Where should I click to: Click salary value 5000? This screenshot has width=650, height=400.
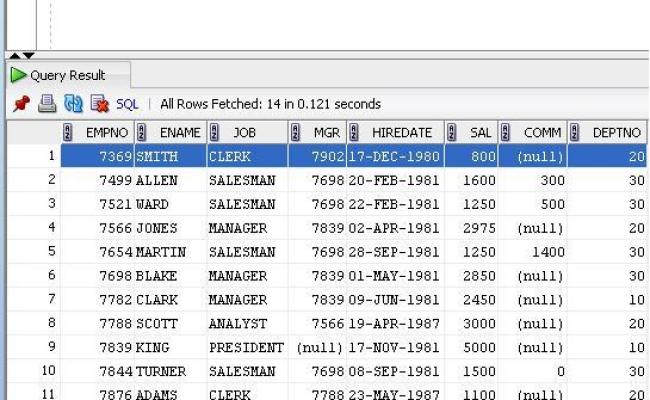[x=471, y=347]
